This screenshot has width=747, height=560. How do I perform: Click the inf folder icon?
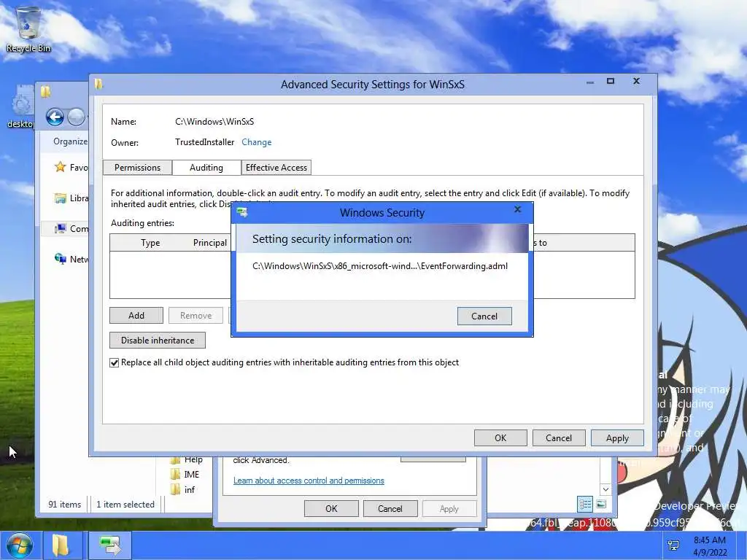pyautogui.click(x=177, y=489)
